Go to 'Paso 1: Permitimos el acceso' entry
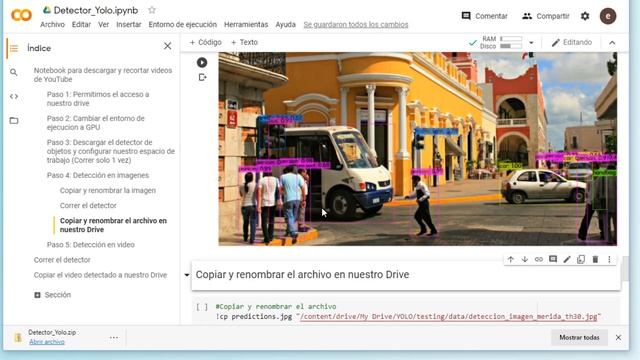The width and height of the screenshot is (640, 360). click(98, 99)
